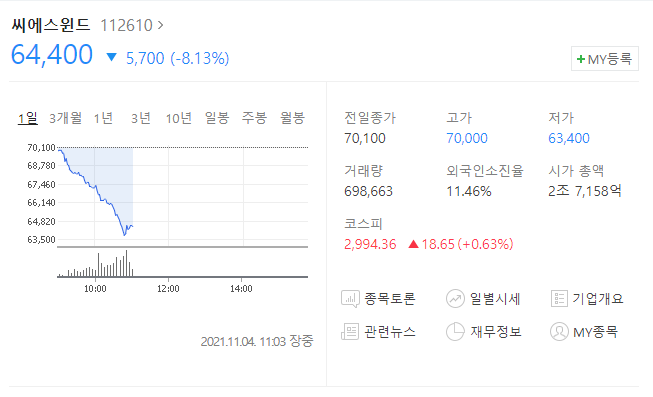Image resolution: width=653 pixels, height=397 pixels.
Task: Click the stock code 112610
Action: (127, 25)
